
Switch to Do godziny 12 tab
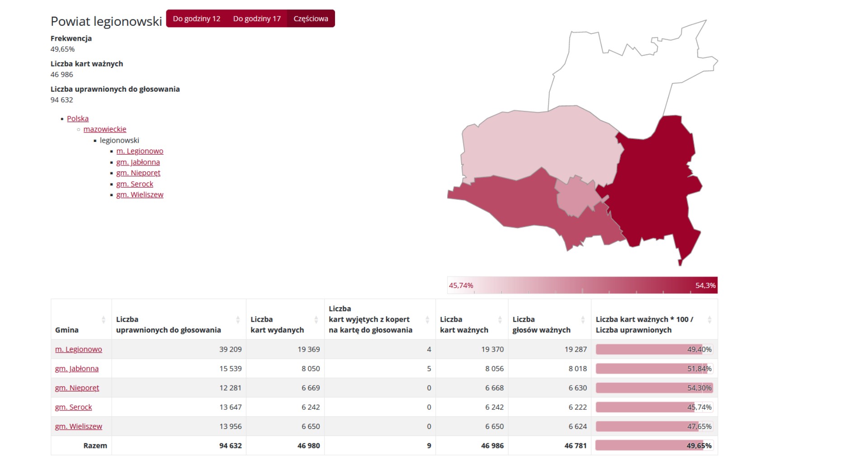[x=196, y=19]
